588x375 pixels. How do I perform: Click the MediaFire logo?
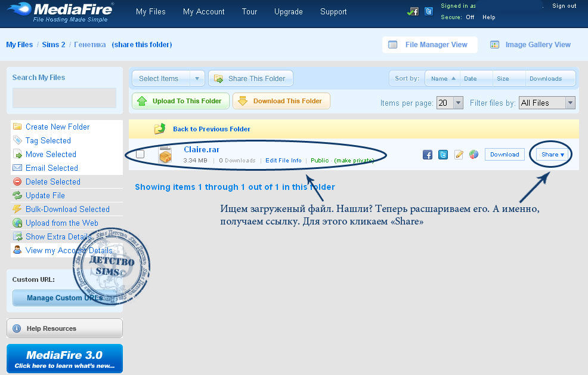[61, 13]
